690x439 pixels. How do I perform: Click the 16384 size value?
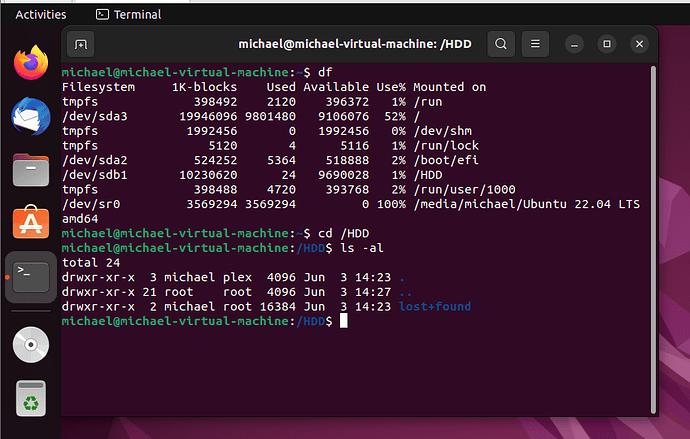pos(277,307)
